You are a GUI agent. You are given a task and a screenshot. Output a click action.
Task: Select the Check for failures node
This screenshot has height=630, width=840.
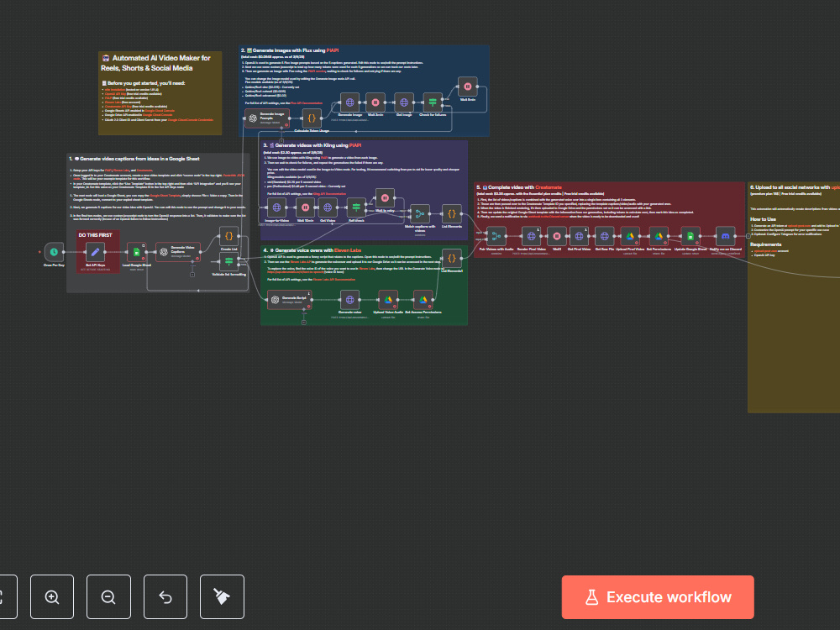click(433, 102)
